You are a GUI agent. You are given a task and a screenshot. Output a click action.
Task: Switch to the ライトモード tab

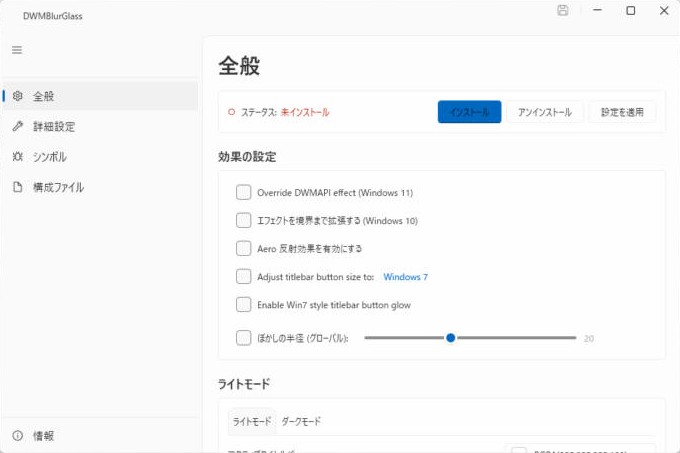252,421
